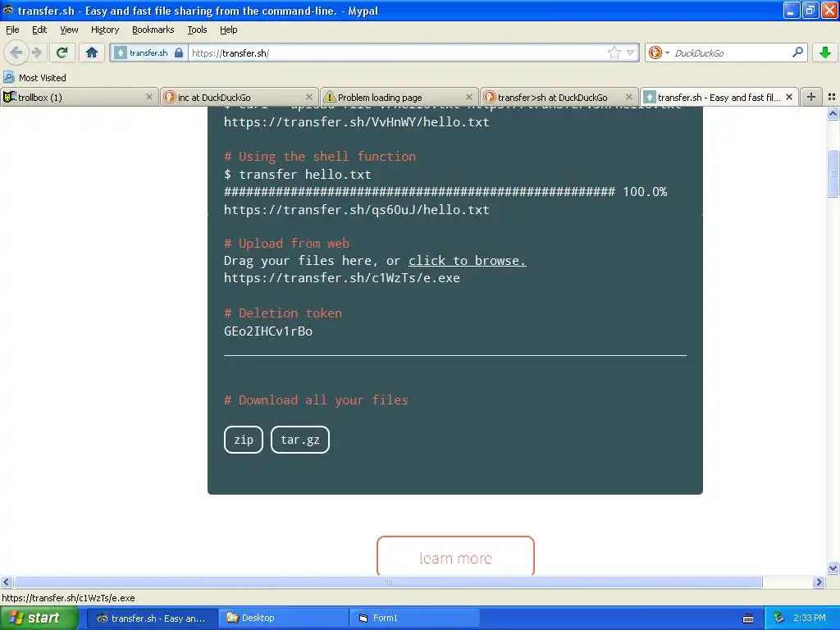Screen dimensions: 840x630
Task: Close the Problem loading page tab
Action: pyautogui.click(x=468, y=97)
